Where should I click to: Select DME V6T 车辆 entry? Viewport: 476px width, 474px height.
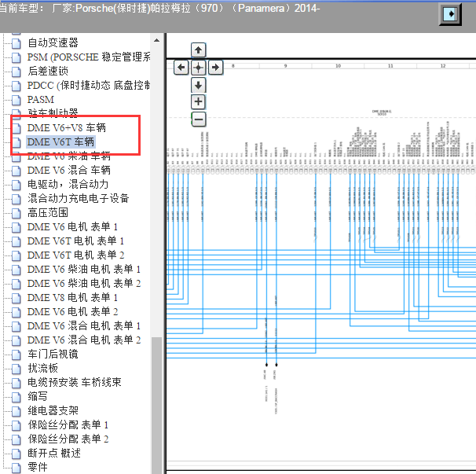pyautogui.click(x=60, y=142)
